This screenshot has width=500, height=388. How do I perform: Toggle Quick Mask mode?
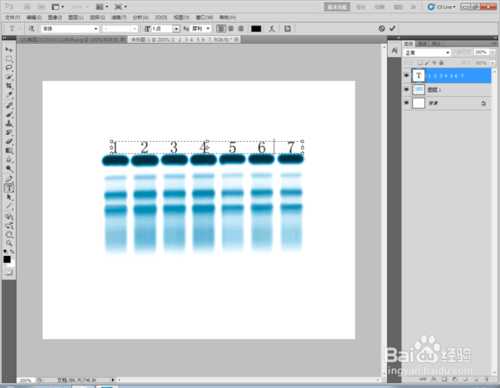(x=9, y=273)
